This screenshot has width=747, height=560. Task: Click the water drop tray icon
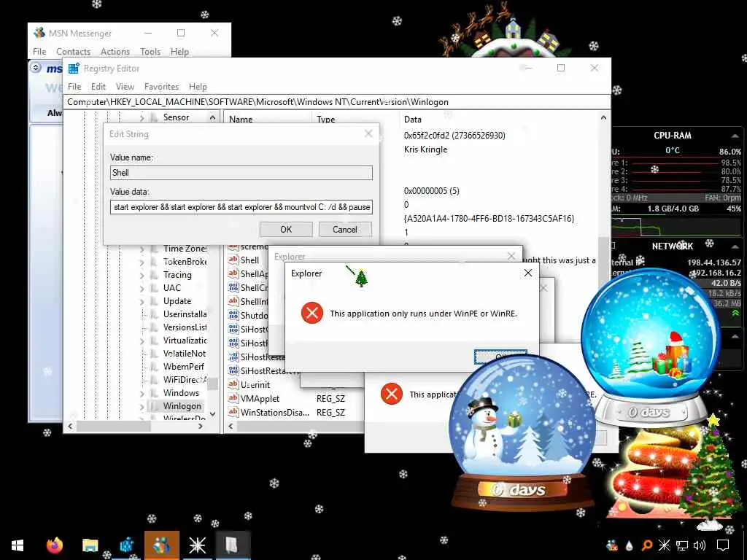630,545
